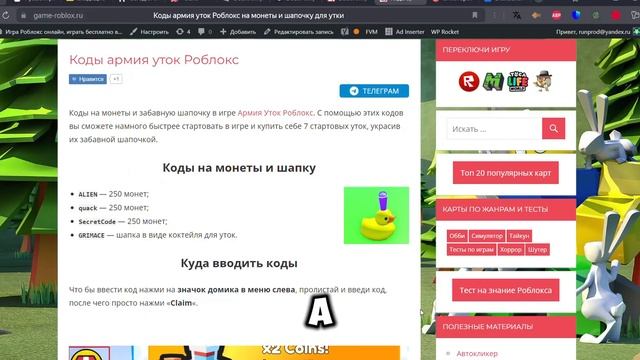Open the Добавить menu in admin bar
Screen dimensions: 640x360
click(238, 31)
